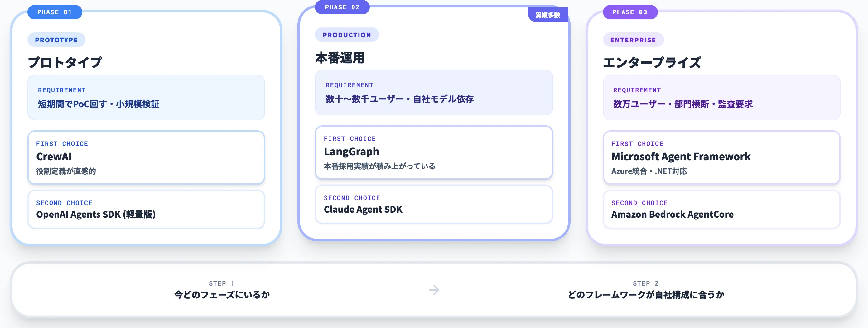
Task: Click REQUIREMENT label in Enterprise card
Action: [x=637, y=90]
